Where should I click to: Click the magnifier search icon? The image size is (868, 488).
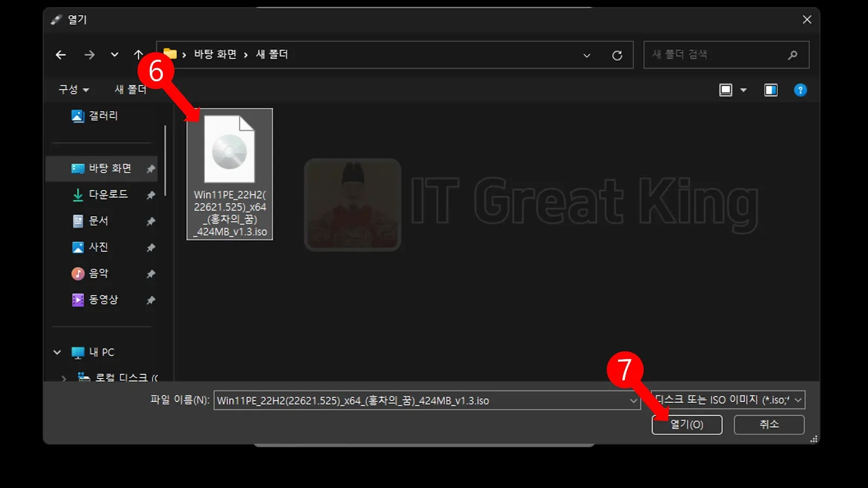point(793,55)
